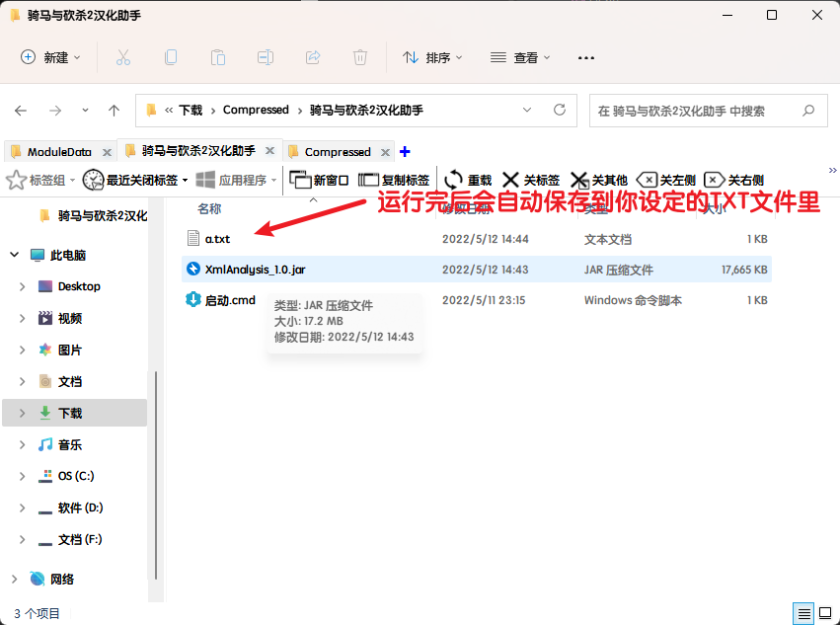Image resolution: width=840 pixels, height=625 pixels.
Task: Switch to large thumbnails view at bottom right
Action: (825, 613)
